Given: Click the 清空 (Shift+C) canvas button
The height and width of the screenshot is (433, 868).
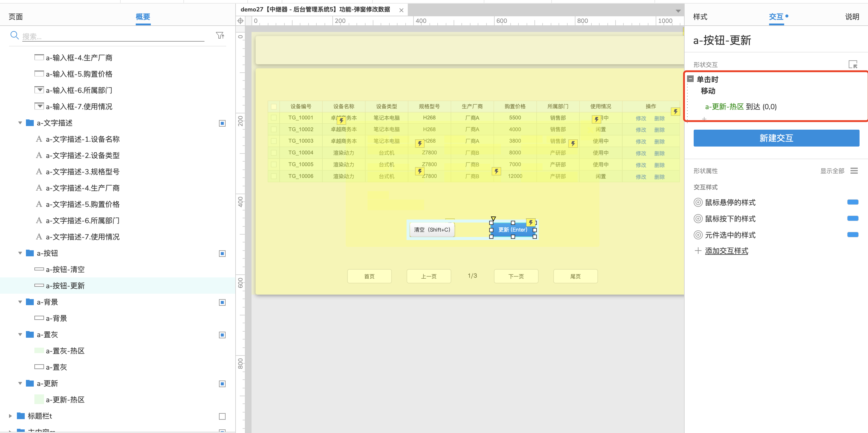Looking at the screenshot, I should (x=432, y=230).
